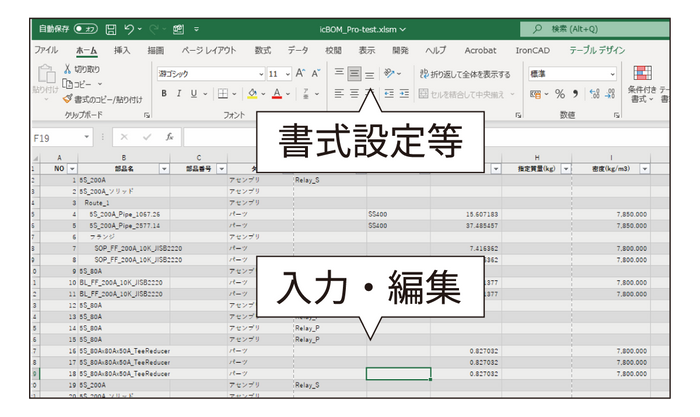The image size is (700, 417).
Task: Open the 挿入 (Insert) ribbon tab
Action: 122,49
